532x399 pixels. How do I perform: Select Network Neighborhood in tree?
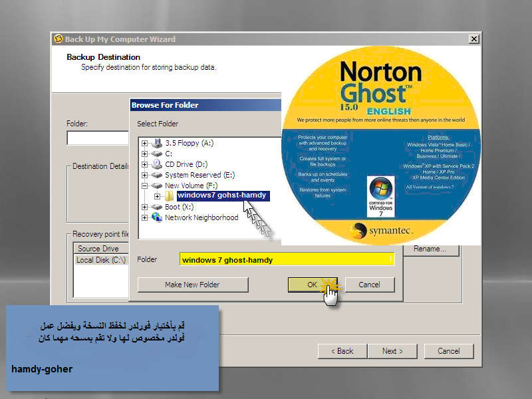[x=201, y=217]
